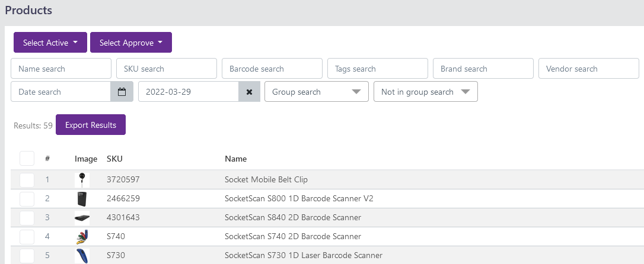Viewport: 644px width, 264px height.
Task: Expand the Not in group search dropdown
Action: (x=426, y=91)
